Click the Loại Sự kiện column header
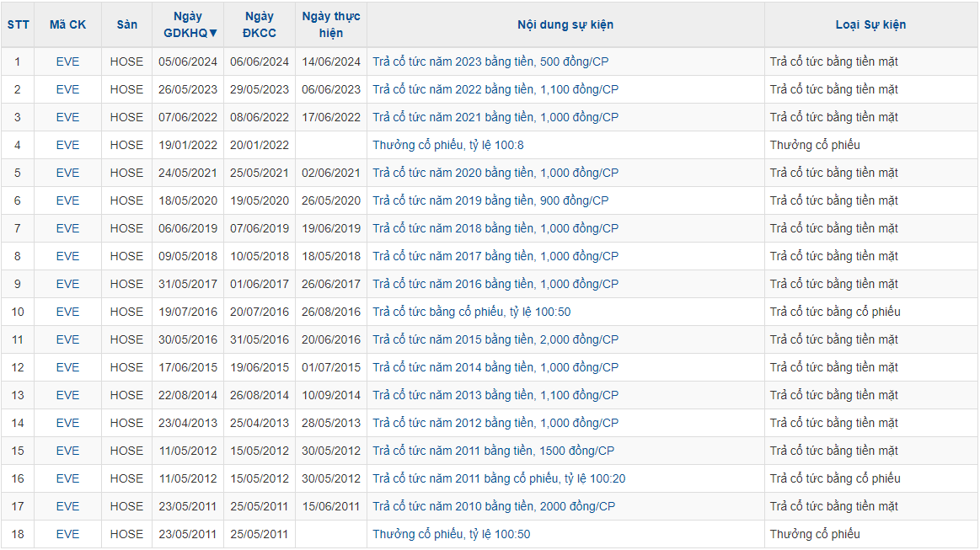The height and width of the screenshot is (550, 980). [x=870, y=25]
